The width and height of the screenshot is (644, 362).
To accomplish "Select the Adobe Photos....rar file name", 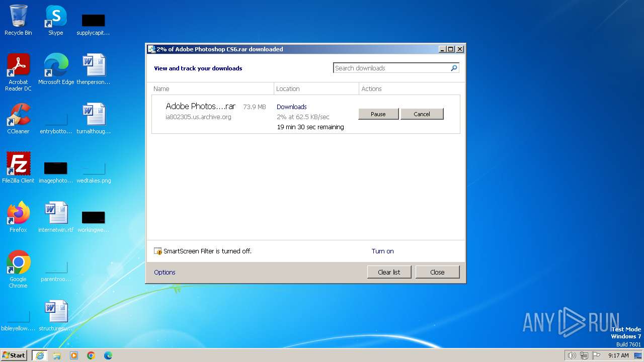I will coord(200,106).
